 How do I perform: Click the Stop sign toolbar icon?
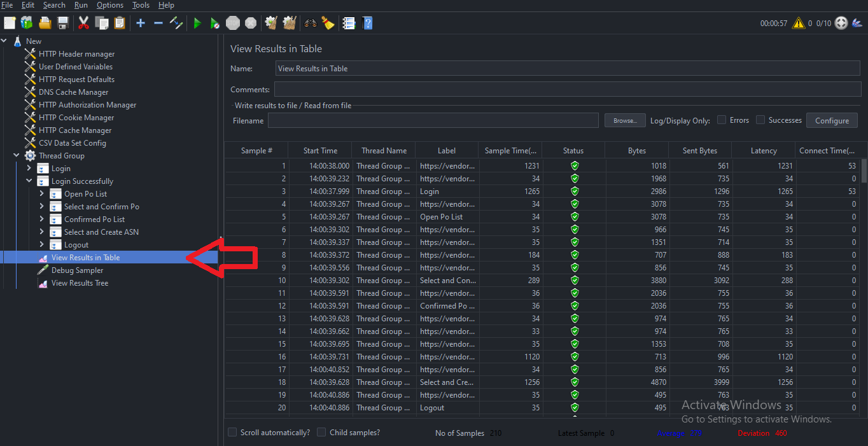pos(233,23)
